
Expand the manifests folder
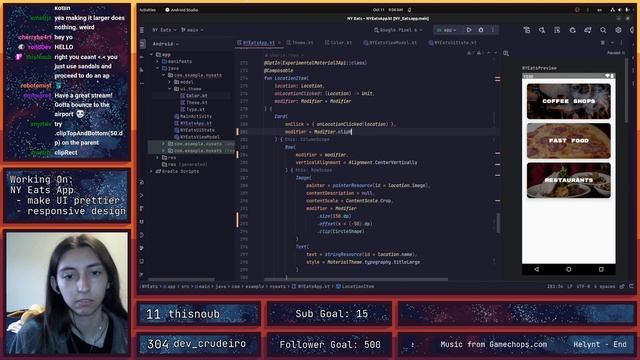point(158,61)
